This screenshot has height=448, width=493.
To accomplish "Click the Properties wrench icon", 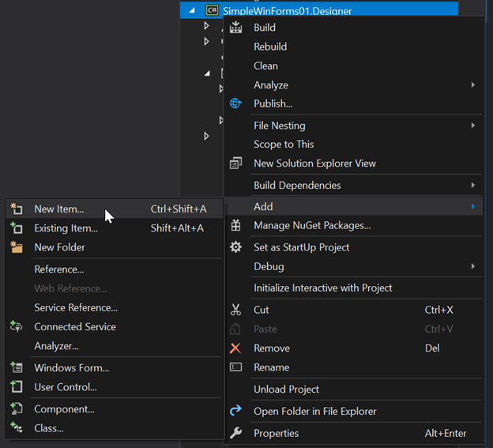I will (x=235, y=433).
